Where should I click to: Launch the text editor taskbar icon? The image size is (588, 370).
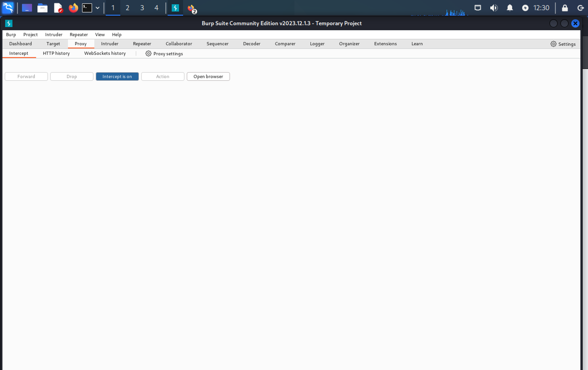point(58,8)
